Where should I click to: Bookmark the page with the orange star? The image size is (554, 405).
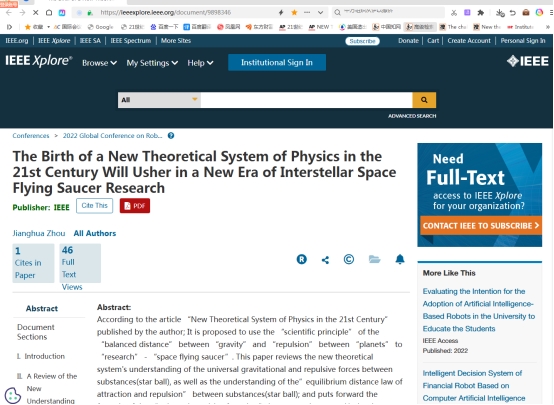coord(294,13)
